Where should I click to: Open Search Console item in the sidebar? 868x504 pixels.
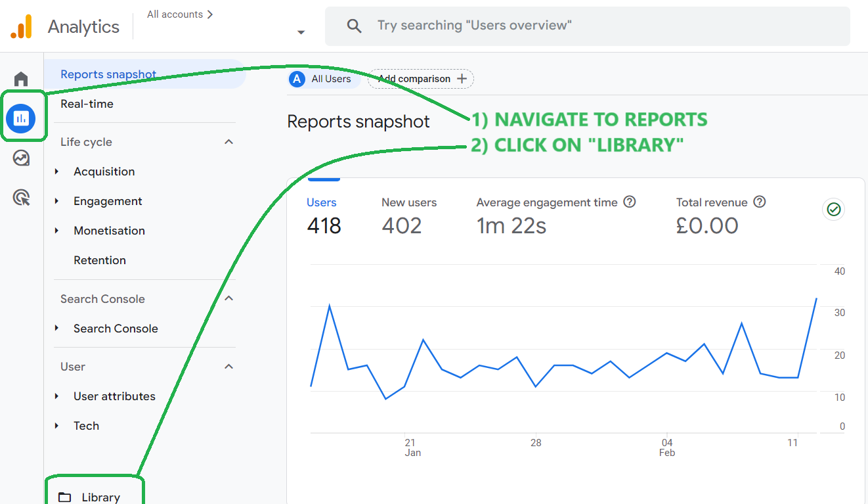116,329
